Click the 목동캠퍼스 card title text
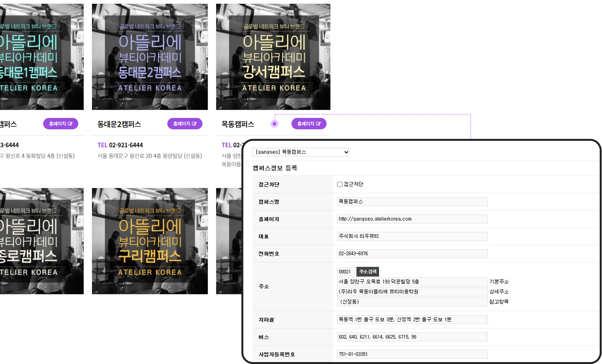 [x=238, y=124]
